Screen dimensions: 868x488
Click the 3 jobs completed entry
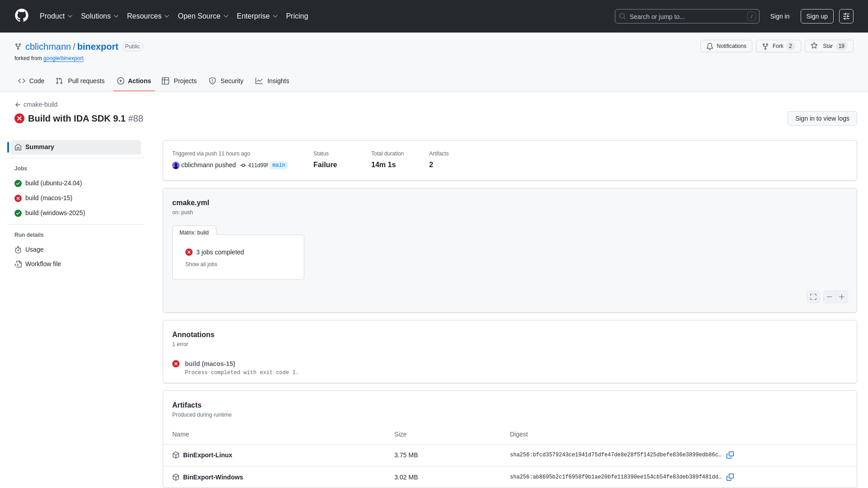215,252
